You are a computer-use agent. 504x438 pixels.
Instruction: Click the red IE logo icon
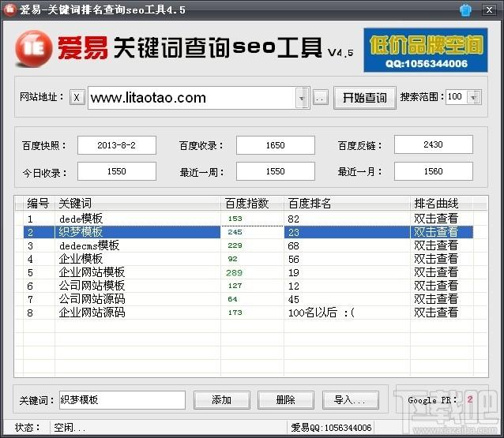[34, 48]
